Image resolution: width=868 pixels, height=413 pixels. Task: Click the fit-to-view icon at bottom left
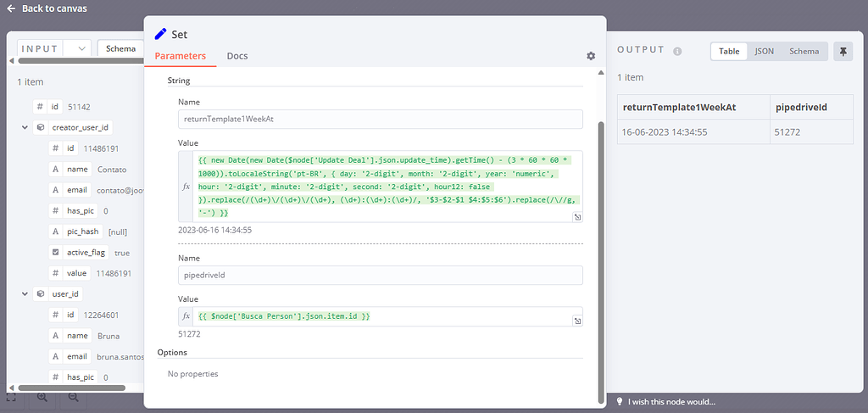coord(11,397)
